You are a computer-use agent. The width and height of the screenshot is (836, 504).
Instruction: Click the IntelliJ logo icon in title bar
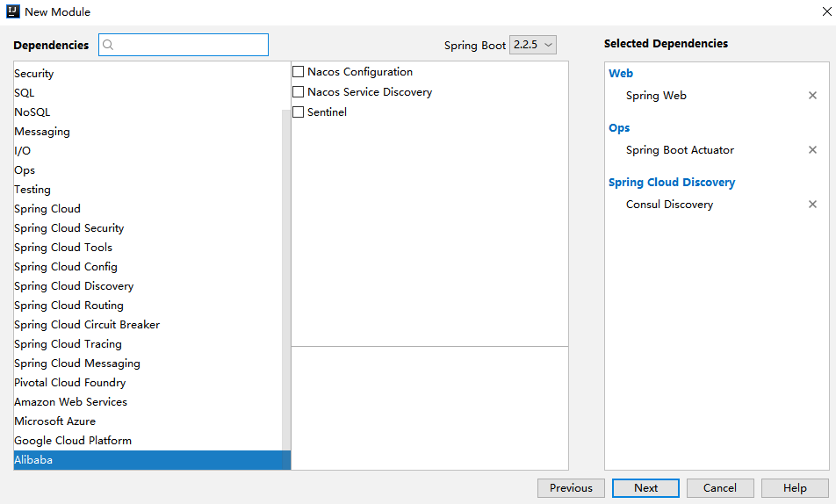pos(12,11)
